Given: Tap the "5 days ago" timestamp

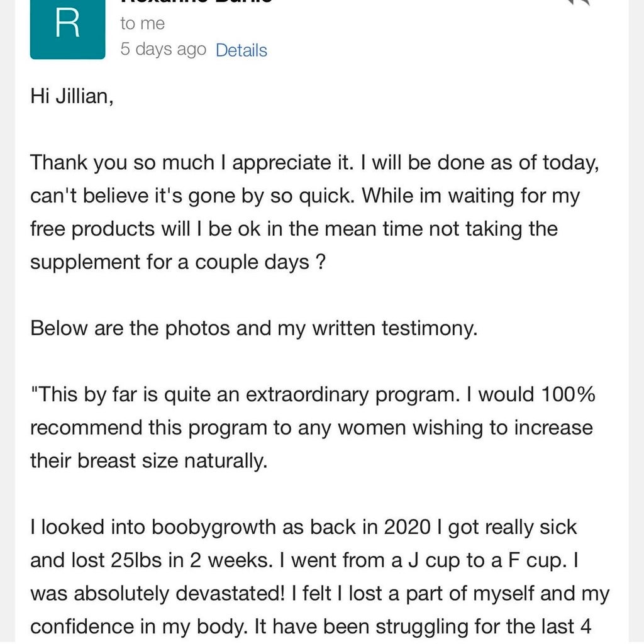Looking at the screenshot, I should pos(163,50).
